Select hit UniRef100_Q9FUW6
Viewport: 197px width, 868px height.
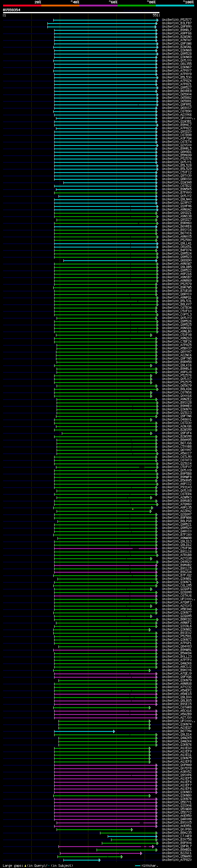(x=177, y=43)
